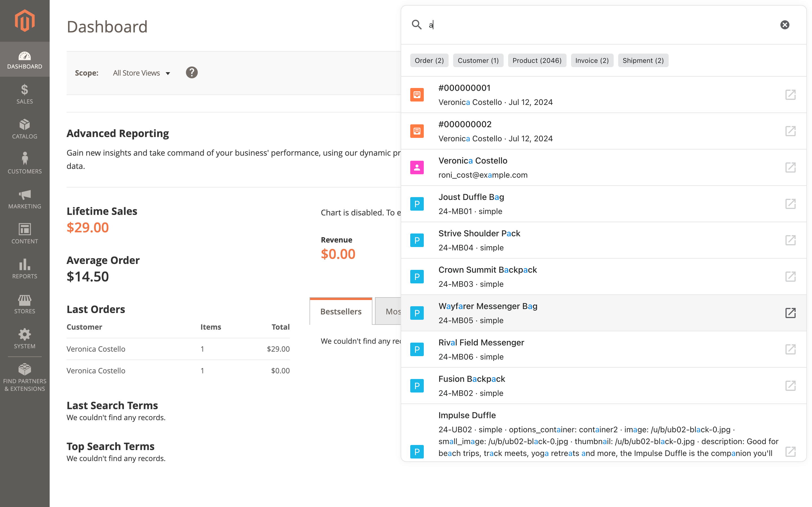Clear the search box with X button
Image resolution: width=812 pixels, height=507 pixels.
(784, 25)
